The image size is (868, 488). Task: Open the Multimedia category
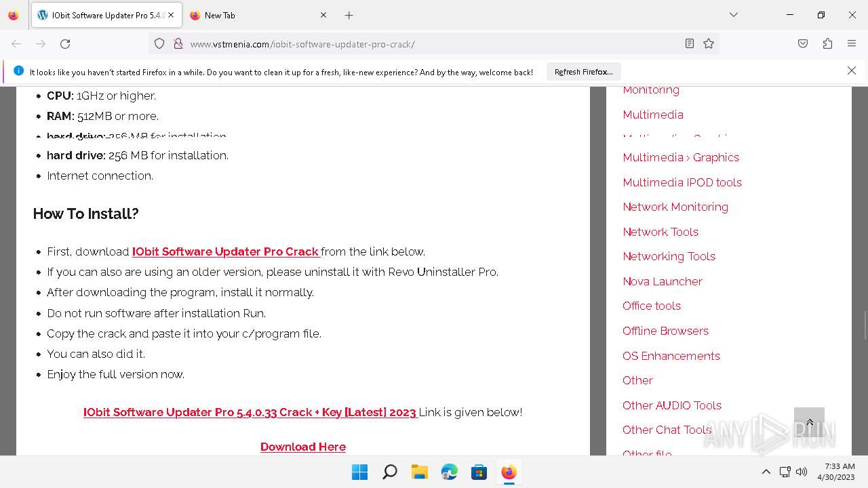point(653,115)
